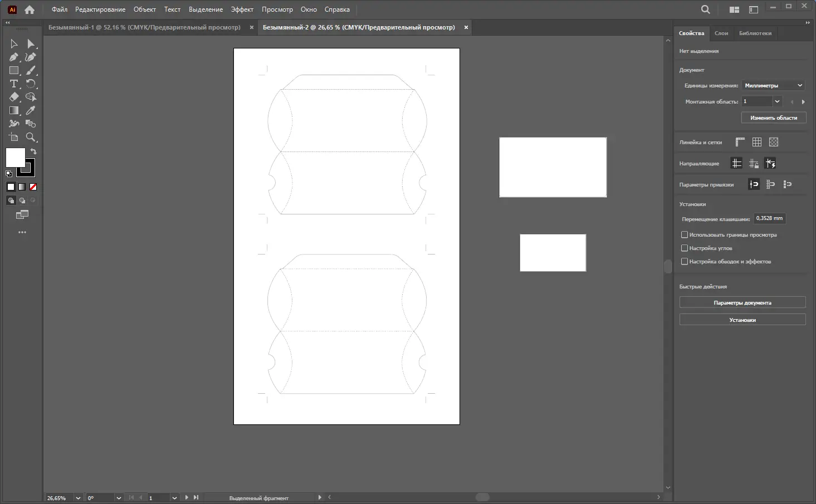Open the 'Единицы измерения' units dropdown
The image size is (816, 504).
774,86
